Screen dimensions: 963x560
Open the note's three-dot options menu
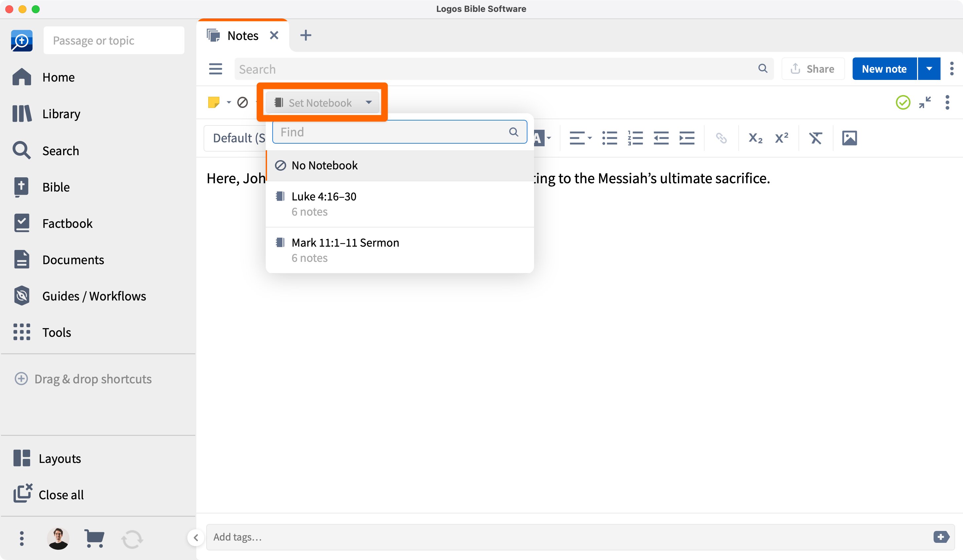947,102
